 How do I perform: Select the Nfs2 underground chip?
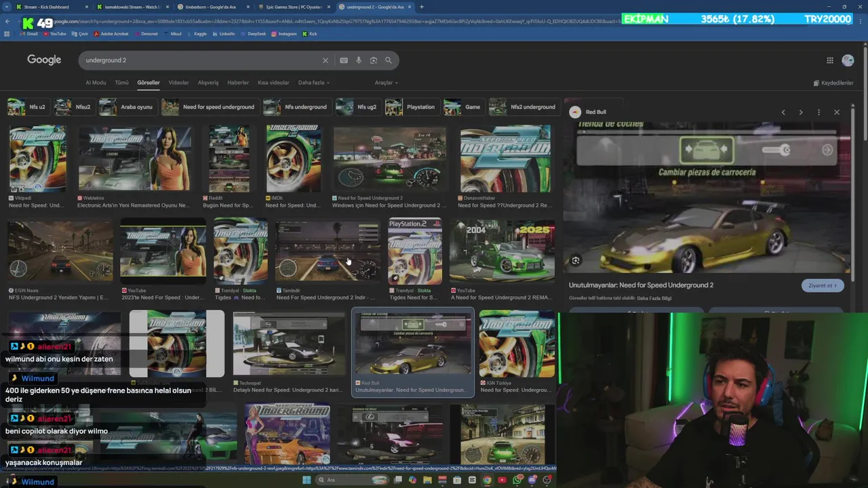pyautogui.click(x=524, y=107)
